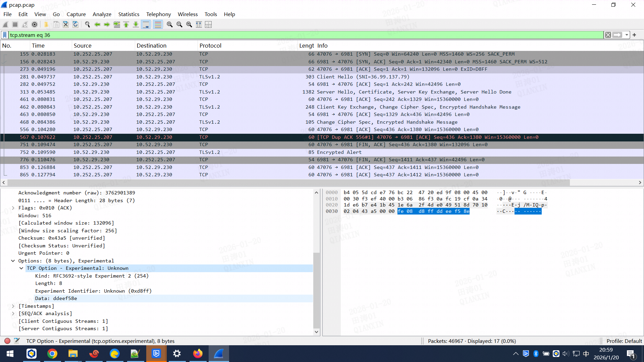The image size is (644, 362).
Task: Click the Find Packet magnifier icon
Action: click(87, 24)
